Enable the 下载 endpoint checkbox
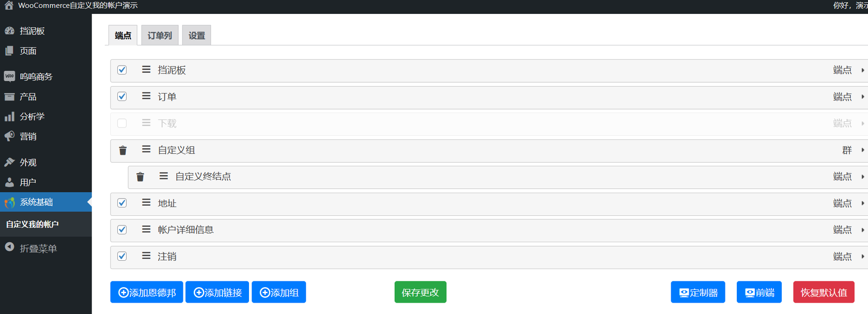This screenshot has width=868, height=314. pos(122,123)
